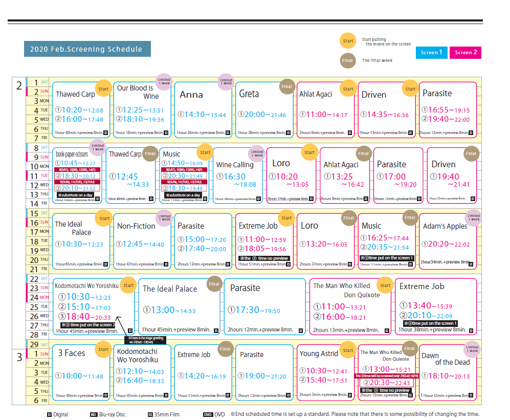The image size is (510, 420).
Task: Click the 'End scheduled time is set up a standard' note
Action: (355, 414)
